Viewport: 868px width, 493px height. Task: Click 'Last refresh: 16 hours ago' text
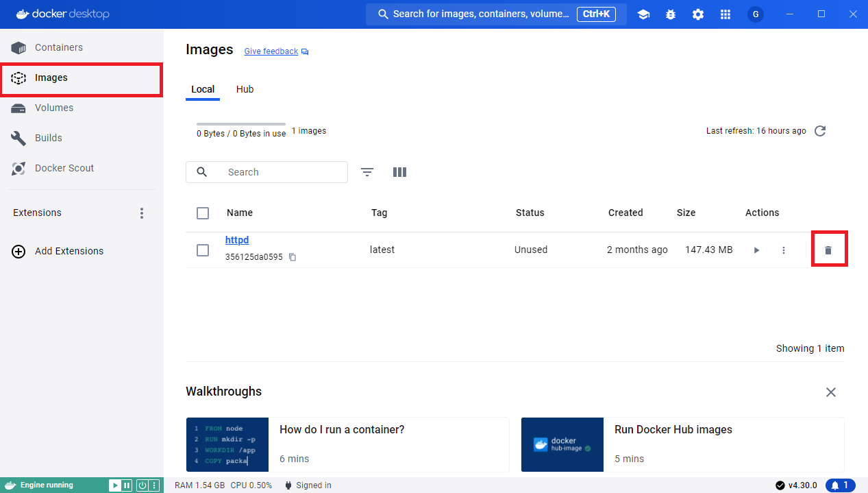click(x=756, y=131)
